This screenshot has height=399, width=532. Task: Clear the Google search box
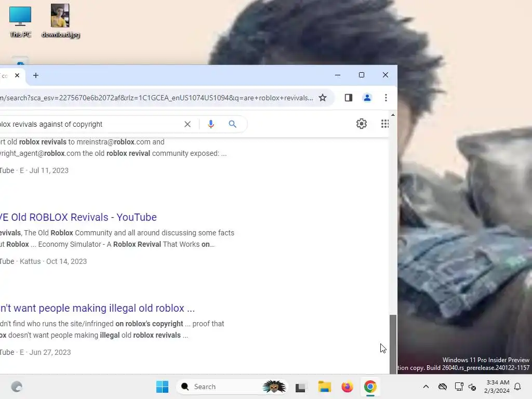[x=187, y=124]
